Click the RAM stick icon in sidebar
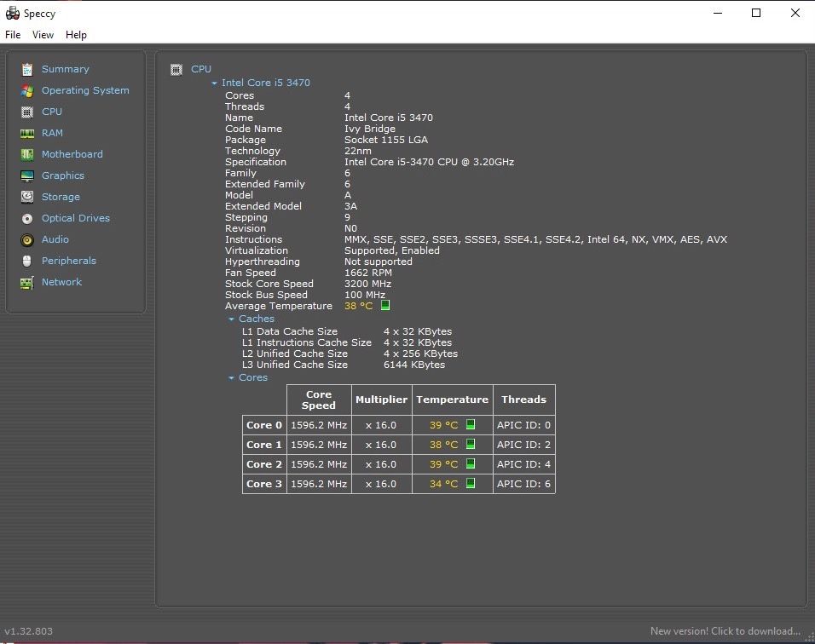The height and width of the screenshot is (644, 815). (27, 133)
